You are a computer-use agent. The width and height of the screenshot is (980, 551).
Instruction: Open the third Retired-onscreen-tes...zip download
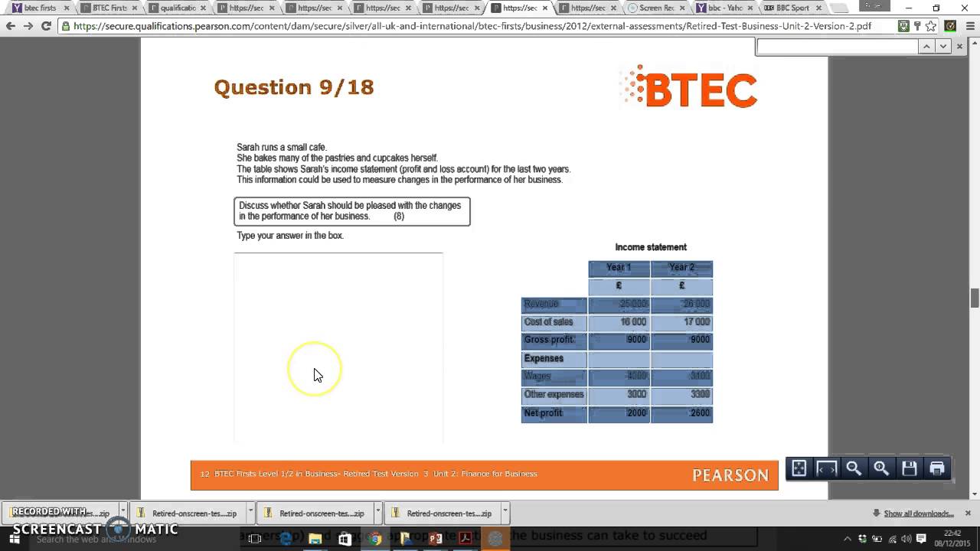[314, 514]
